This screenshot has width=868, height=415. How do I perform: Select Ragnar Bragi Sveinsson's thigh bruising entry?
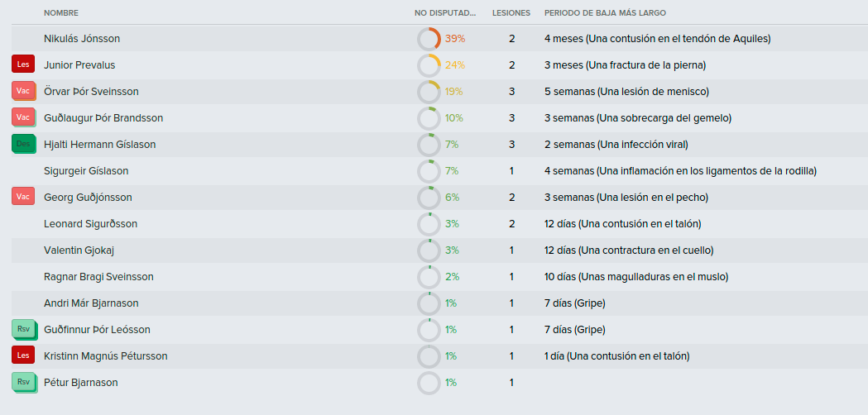636,277
